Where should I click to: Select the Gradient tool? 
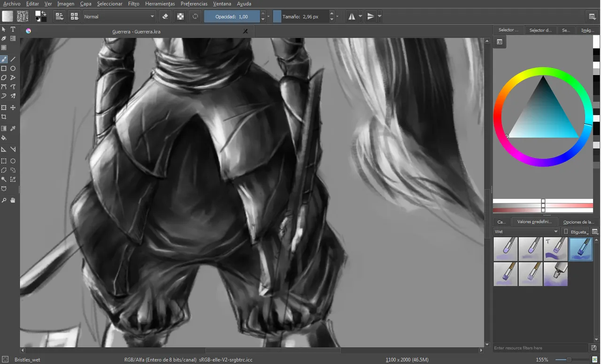click(4, 129)
